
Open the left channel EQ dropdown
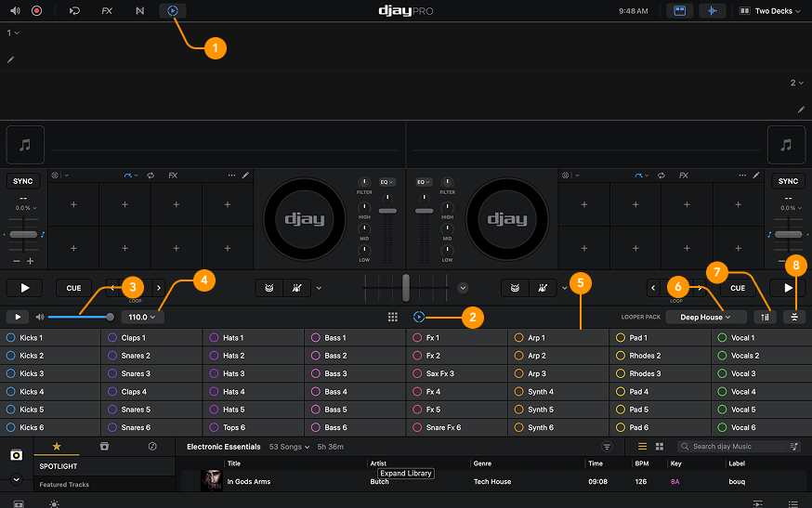386,182
